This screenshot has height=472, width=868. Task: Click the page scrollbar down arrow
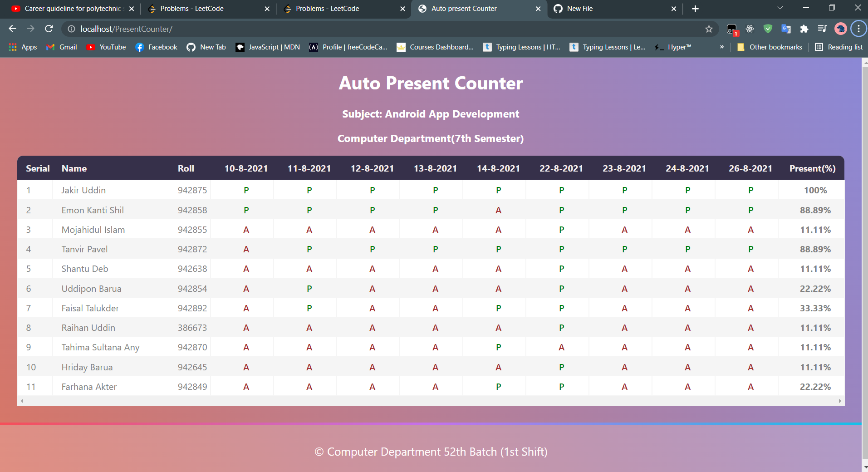coord(865,467)
